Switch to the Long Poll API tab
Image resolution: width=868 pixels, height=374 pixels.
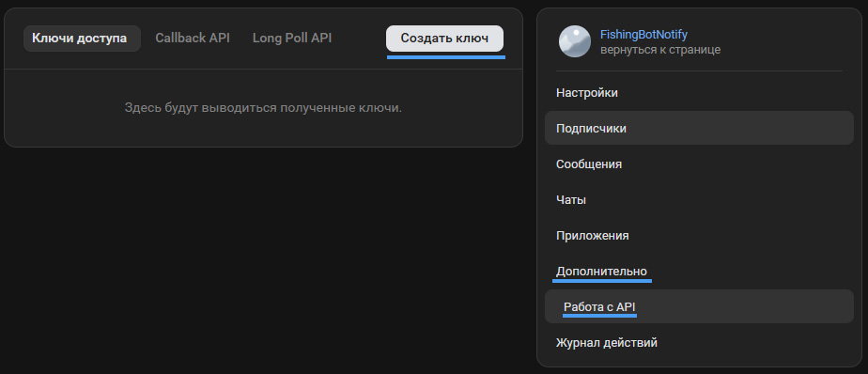click(292, 39)
